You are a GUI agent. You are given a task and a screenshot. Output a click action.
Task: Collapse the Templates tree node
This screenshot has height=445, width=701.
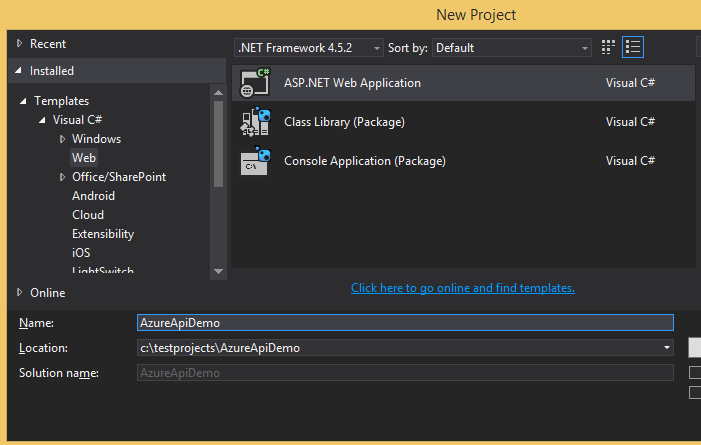pos(23,101)
